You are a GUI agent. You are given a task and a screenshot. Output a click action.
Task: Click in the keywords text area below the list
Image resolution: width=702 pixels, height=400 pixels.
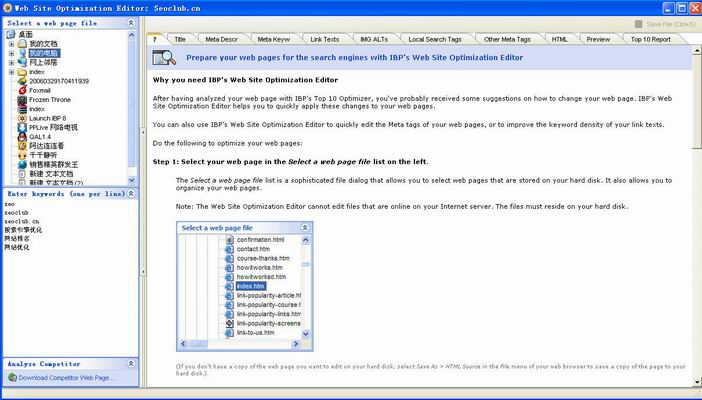70,305
